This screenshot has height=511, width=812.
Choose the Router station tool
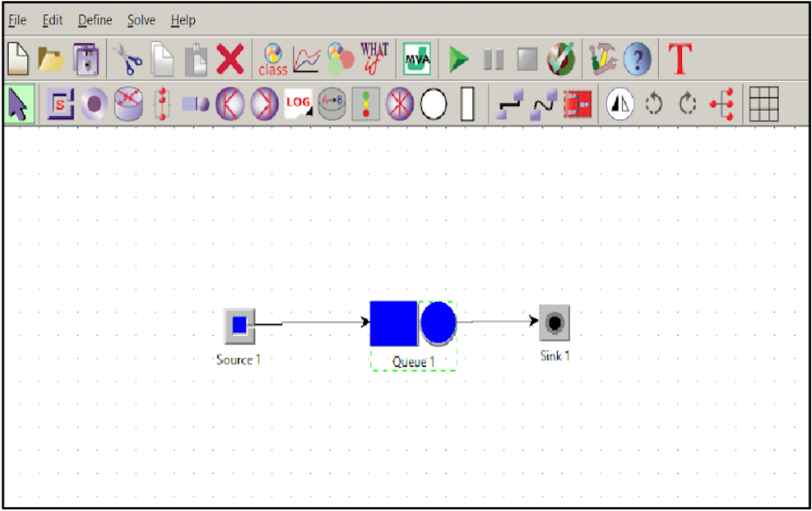tap(128, 105)
